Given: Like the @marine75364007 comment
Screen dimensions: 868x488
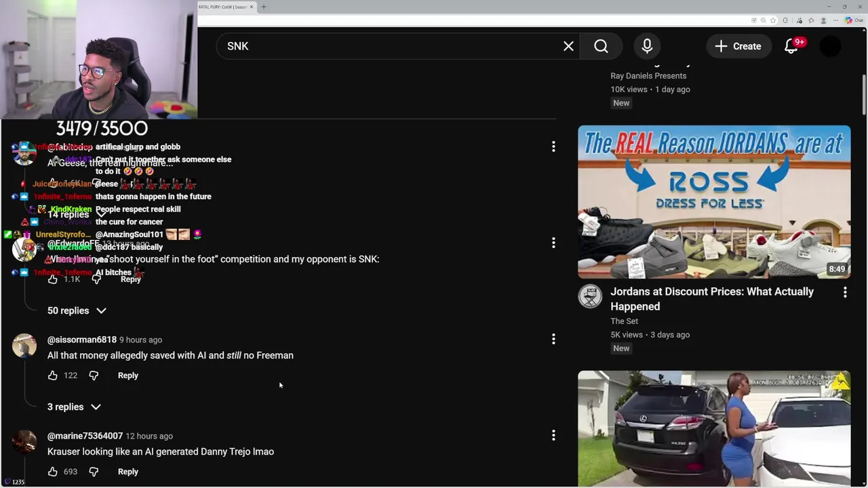Looking at the screenshot, I should point(53,472).
